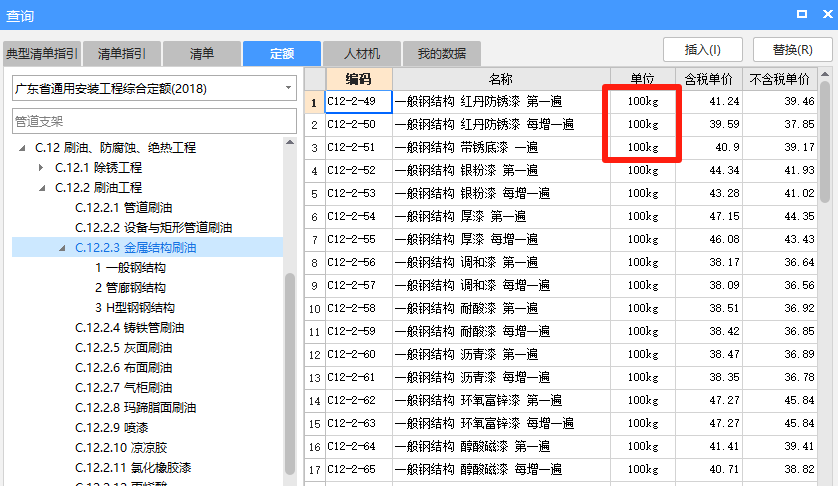The width and height of the screenshot is (838, 486).
Task: Expand the C.12.1 除锈工程 node
Action: point(42,168)
